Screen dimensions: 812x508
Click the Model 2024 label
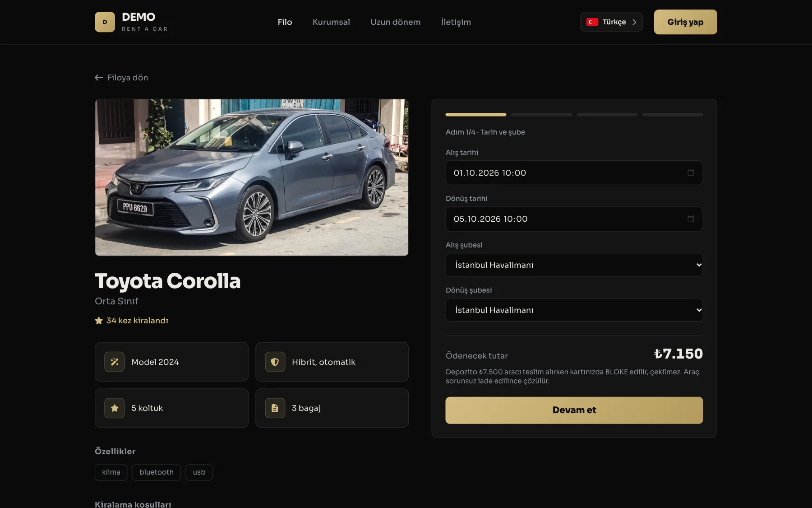155,362
